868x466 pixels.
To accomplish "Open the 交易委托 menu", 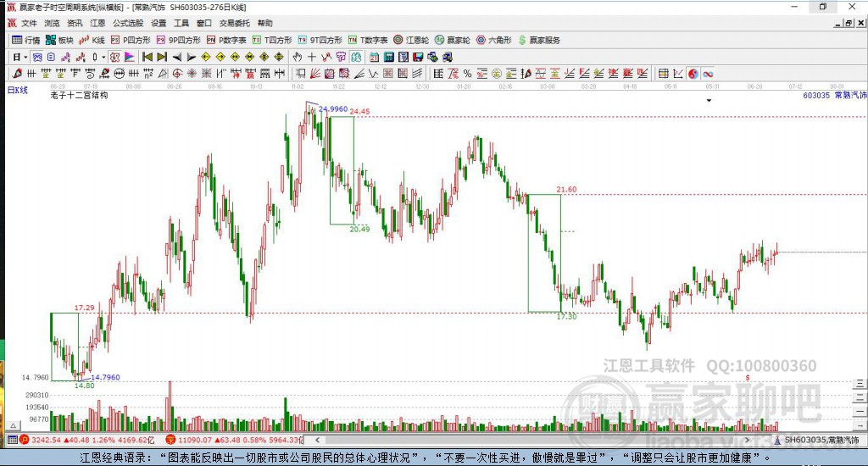I will (234, 23).
